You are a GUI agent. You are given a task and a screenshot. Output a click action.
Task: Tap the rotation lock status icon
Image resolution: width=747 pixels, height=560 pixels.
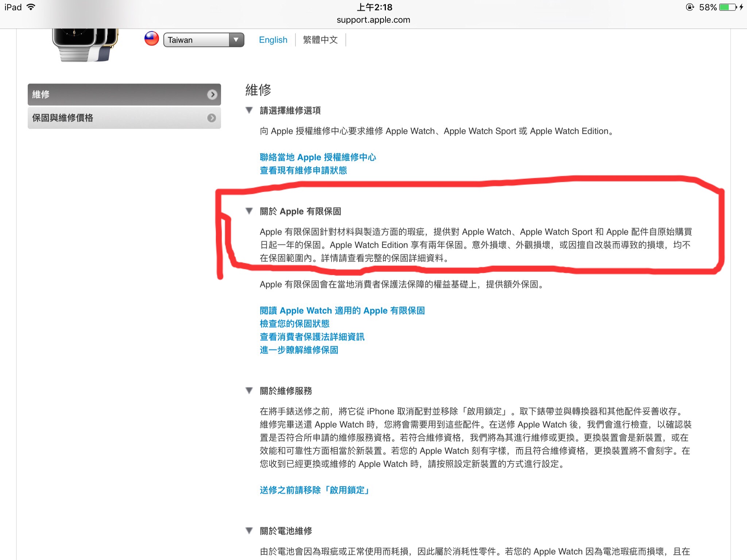(690, 7)
